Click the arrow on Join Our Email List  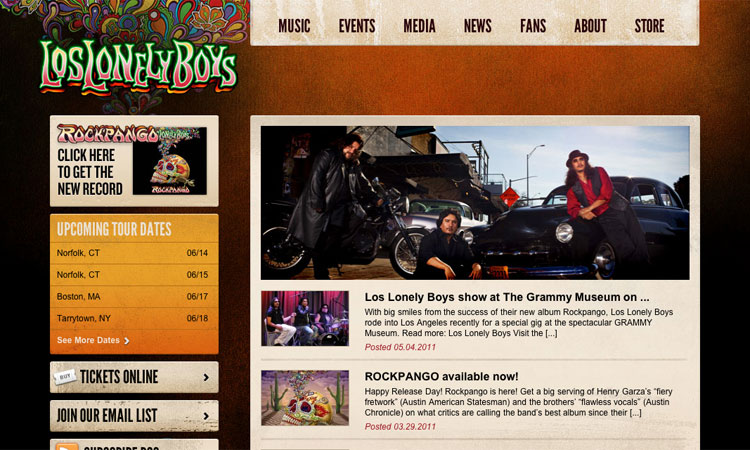[206, 416]
